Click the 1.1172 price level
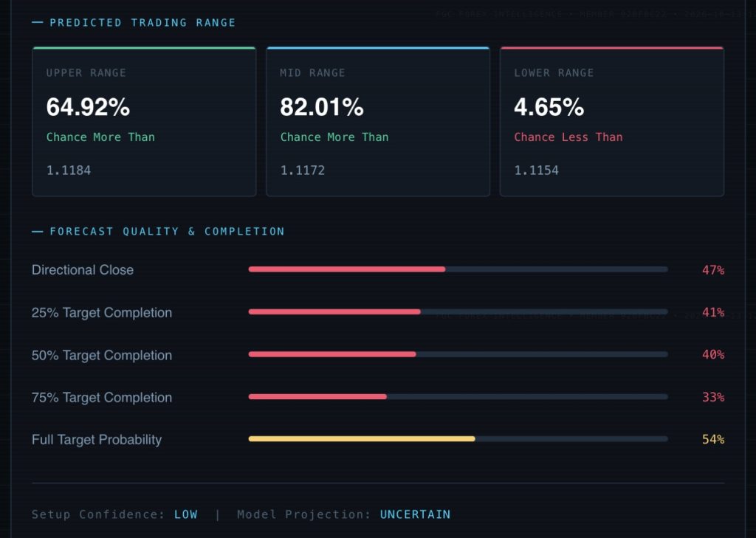Viewport: 756px width, 538px height. pos(303,170)
